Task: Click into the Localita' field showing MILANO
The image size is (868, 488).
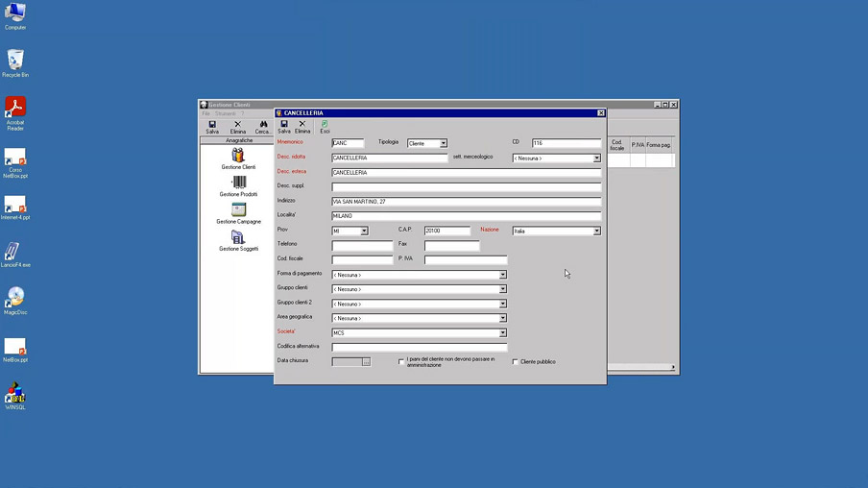Action: 466,216
